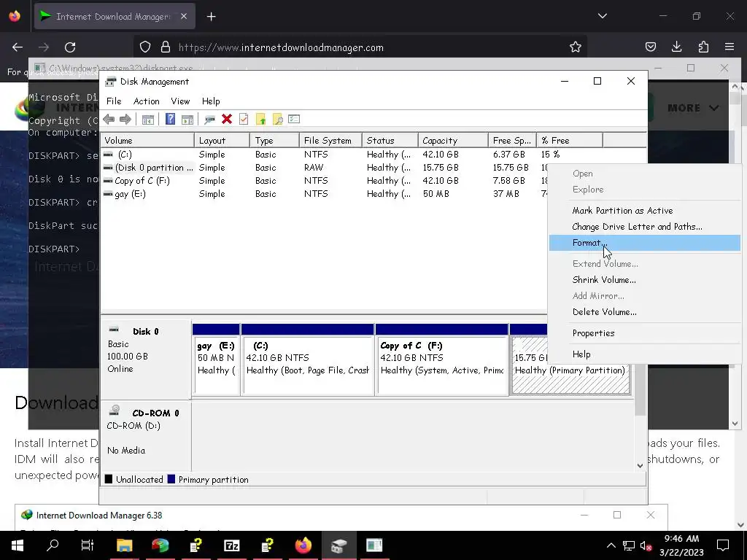Click the connect/rescan disk toolbar icon
This screenshot has width=747, height=560.
(209, 119)
